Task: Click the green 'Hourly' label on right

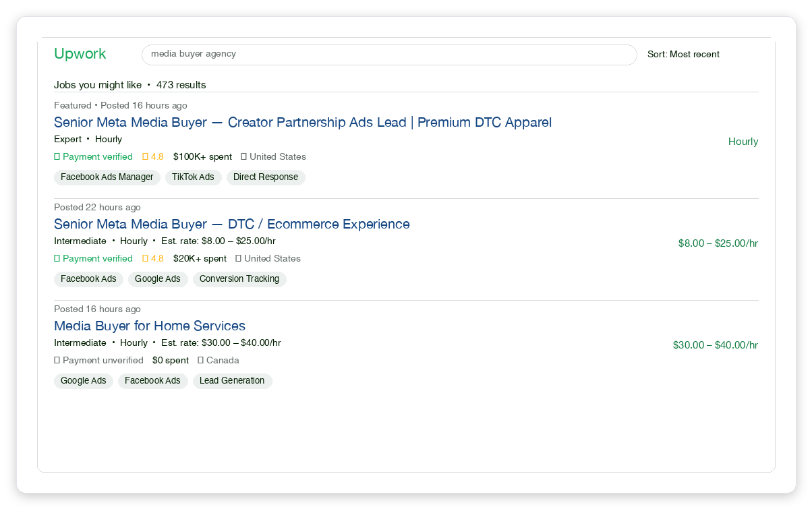Action: click(743, 142)
